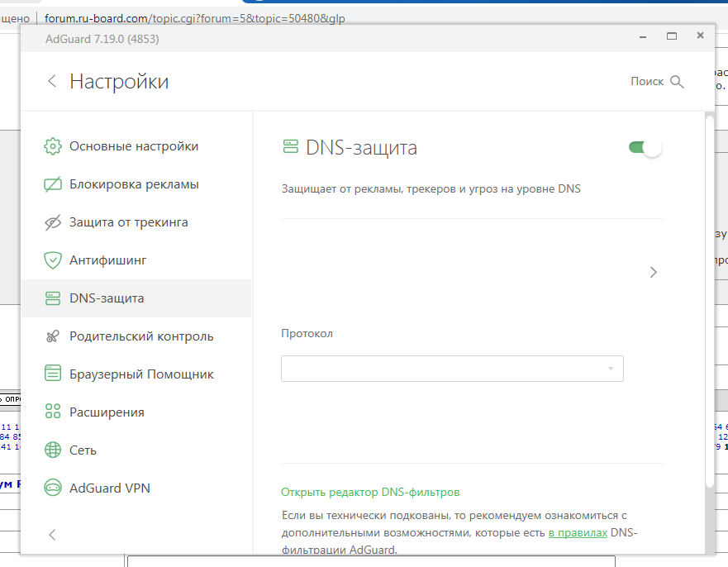Open DNS server selection via right chevron
This screenshot has height=567, width=728.
point(654,272)
